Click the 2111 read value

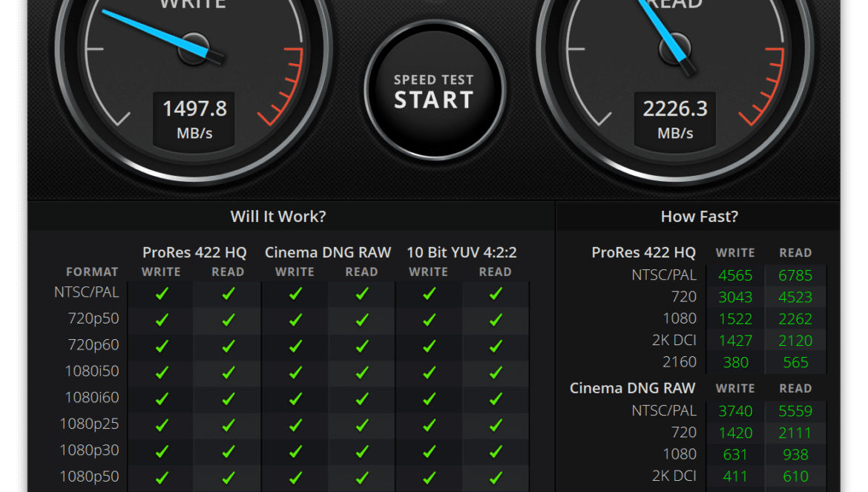click(795, 433)
